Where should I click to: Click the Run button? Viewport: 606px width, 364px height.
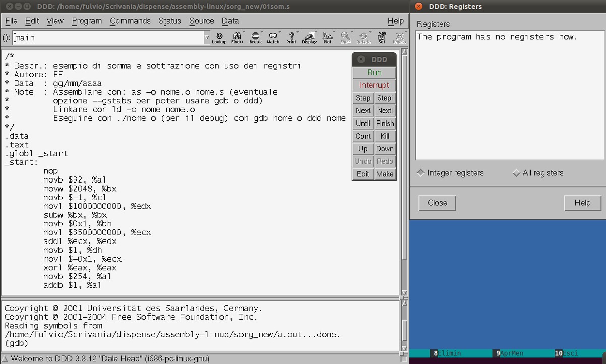coord(374,73)
